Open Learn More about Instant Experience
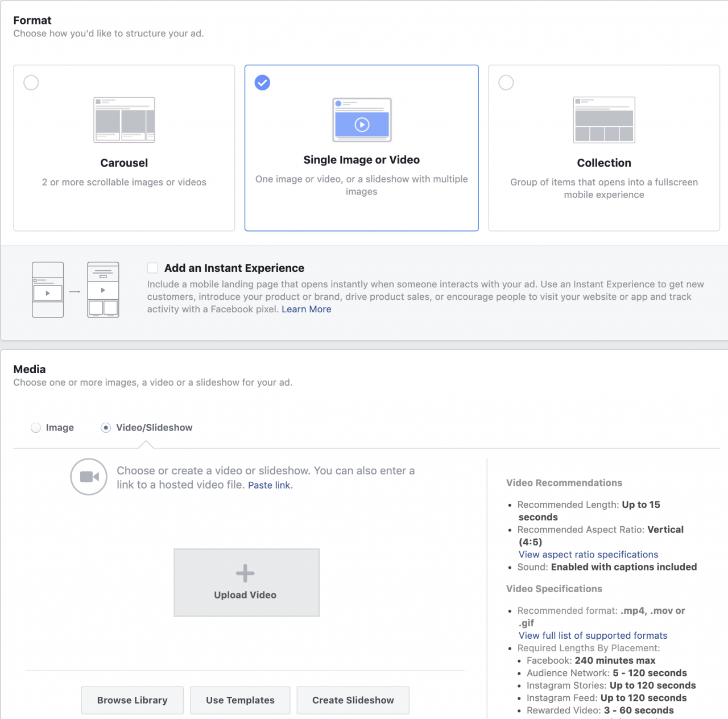 [x=306, y=309]
